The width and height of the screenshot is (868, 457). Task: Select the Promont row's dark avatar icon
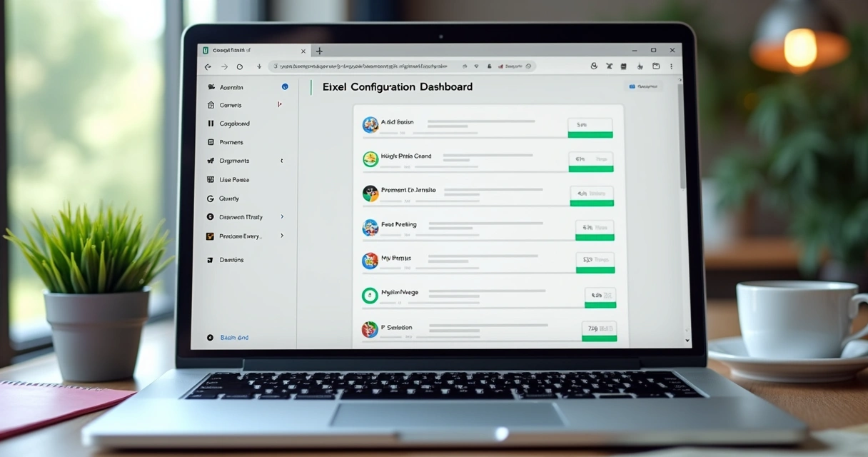pos(370,193)
